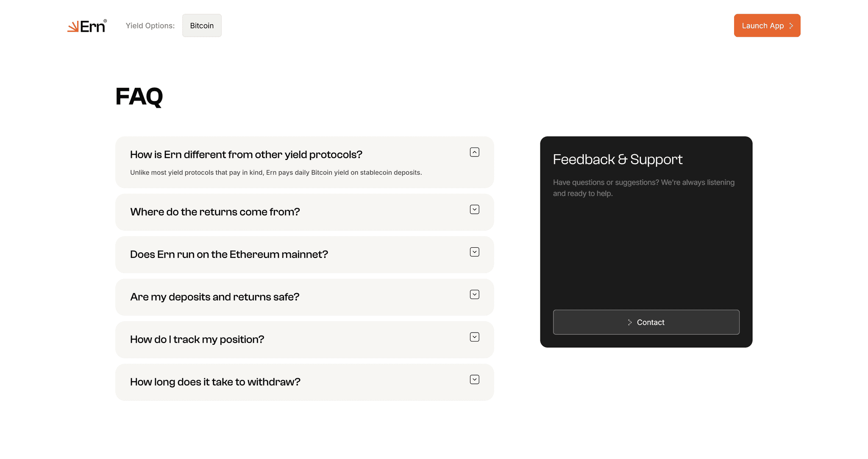
Task: Click the chevron on 'Does Ern run on the Ethereum mainnet?'
Action: (475, 252)
